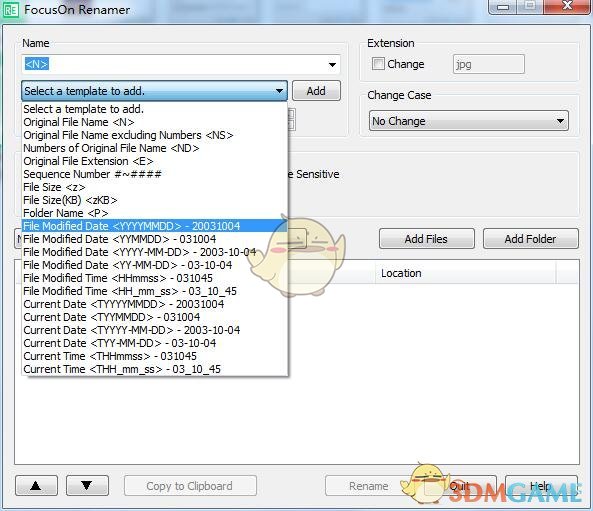Click the Location column header
Viewport: 593px width, 511px height.
(x=466, y=273)
